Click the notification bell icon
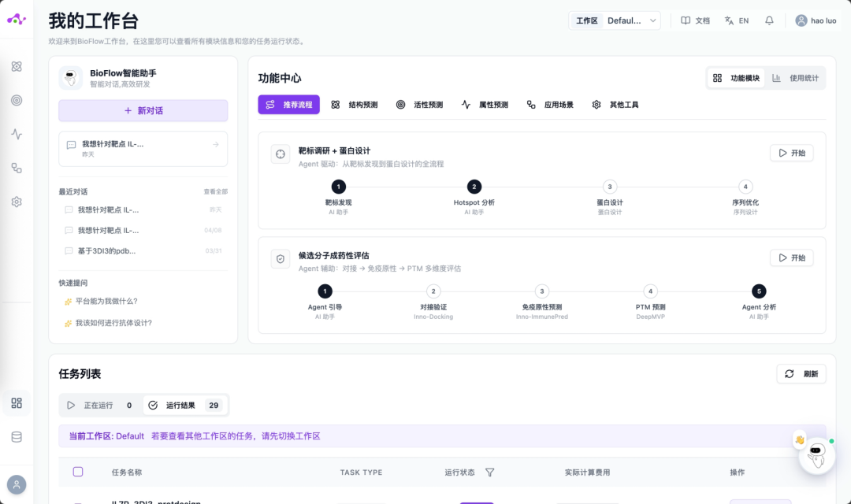Image resolution: width=851 pixels, height=504 pixels. pyautogui.click(x=769, y=20)
